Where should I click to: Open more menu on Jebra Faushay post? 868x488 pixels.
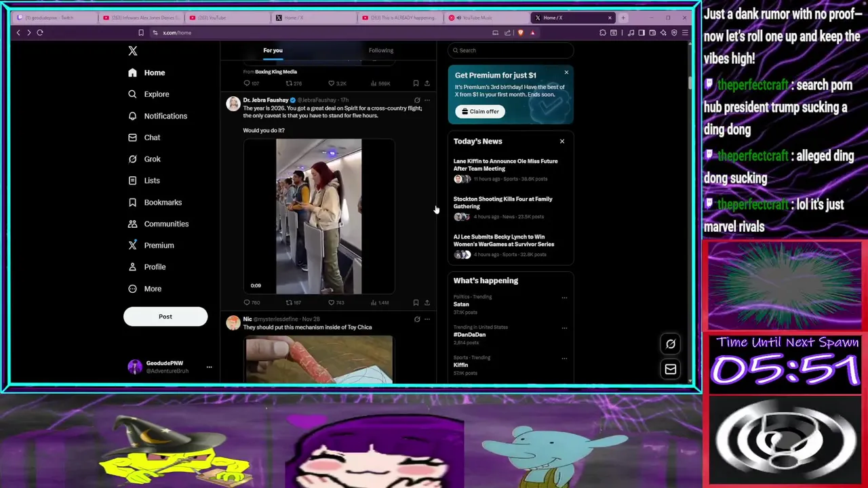pyautogui.click(x=427, y=100)
